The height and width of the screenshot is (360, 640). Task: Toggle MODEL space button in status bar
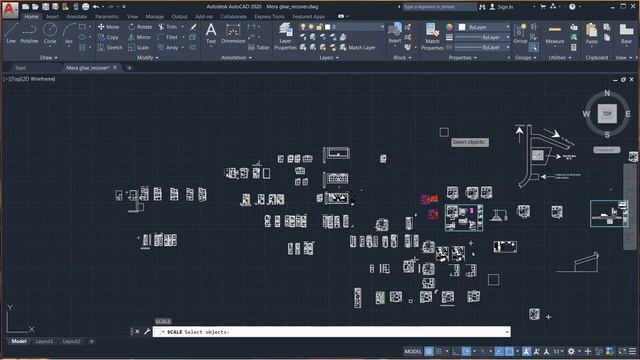point(413,351)
